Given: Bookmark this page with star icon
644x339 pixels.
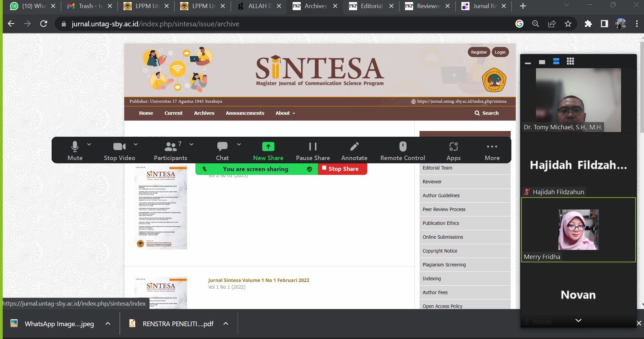Looking at the screenshot, I should coord(568,24).
